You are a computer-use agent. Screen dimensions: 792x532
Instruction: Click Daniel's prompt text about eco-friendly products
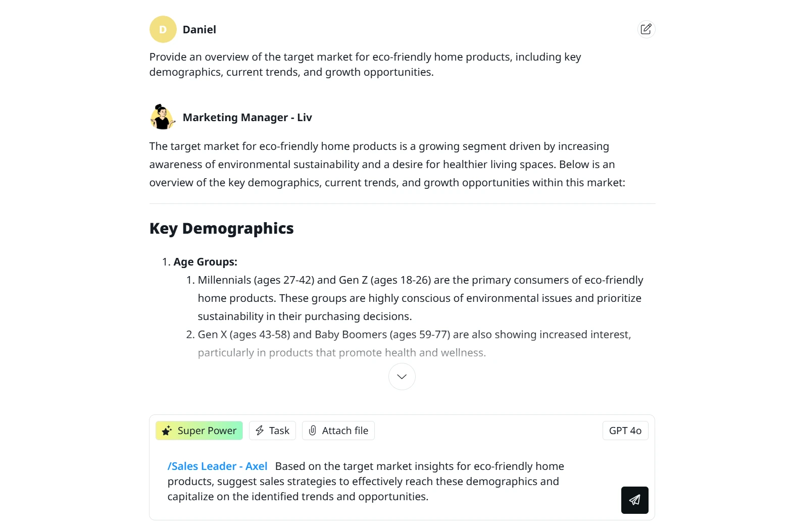365,65
